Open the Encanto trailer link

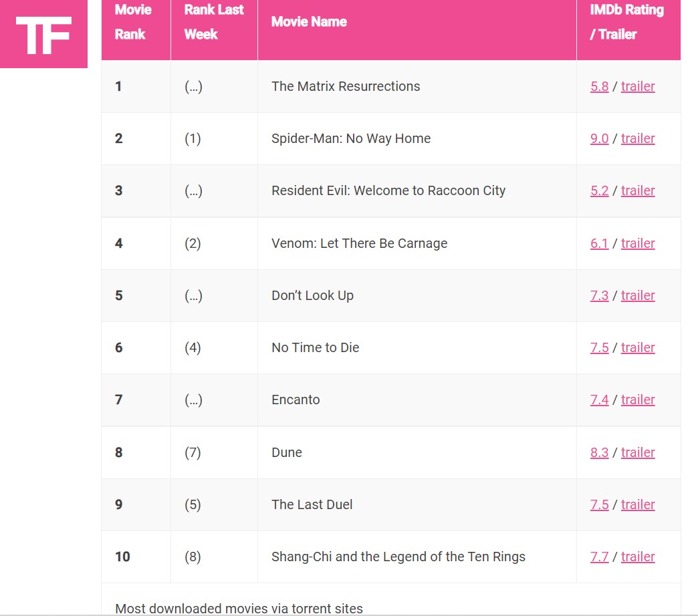638,400
